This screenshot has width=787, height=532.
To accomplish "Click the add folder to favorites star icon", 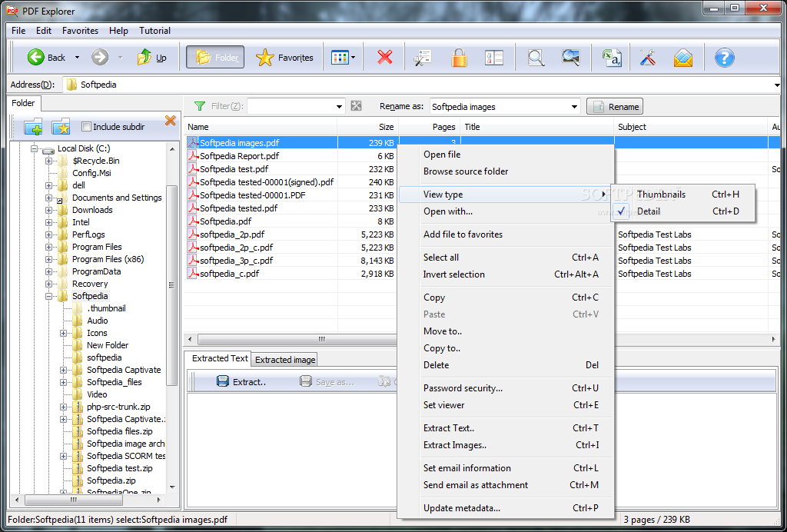I will (61, 127).
